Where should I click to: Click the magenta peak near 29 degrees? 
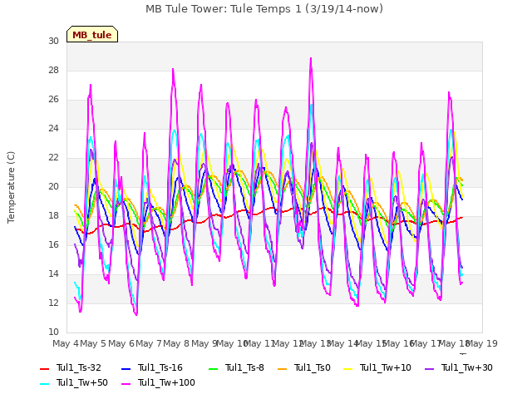311,59
